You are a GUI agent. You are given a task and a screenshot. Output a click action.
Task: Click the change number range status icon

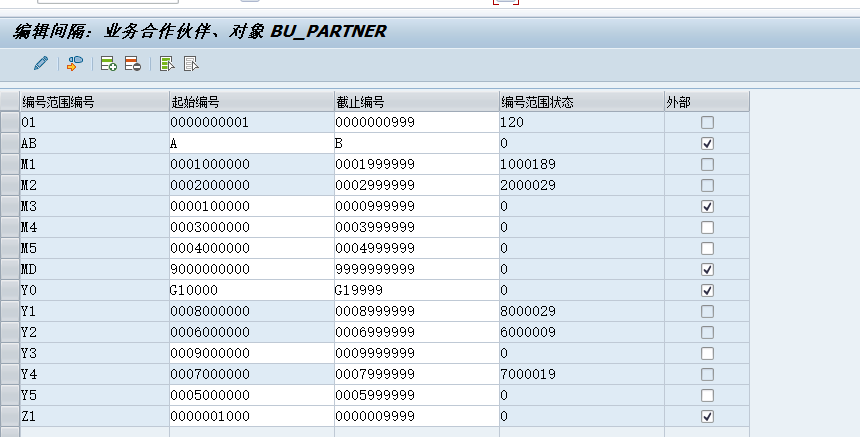(x=75, y=64)
